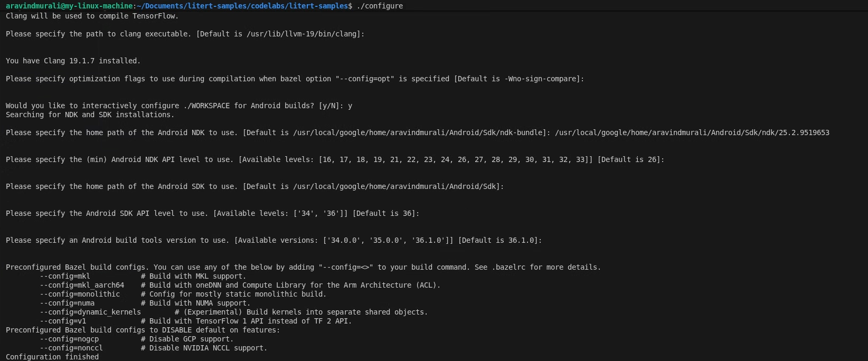Click the "Searching for NDK and SDK installations" line
The width and height of the screenshot is (868, 361).
point(90,115)
